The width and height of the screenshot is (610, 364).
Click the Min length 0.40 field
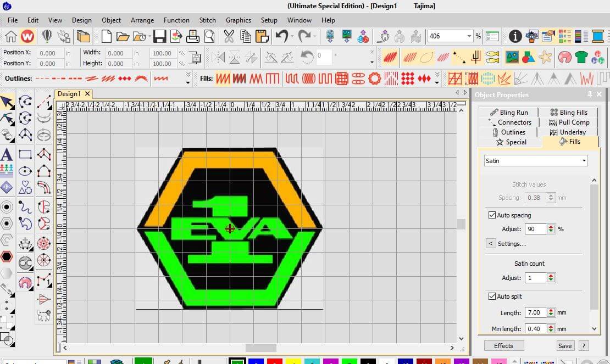point(536,329)
